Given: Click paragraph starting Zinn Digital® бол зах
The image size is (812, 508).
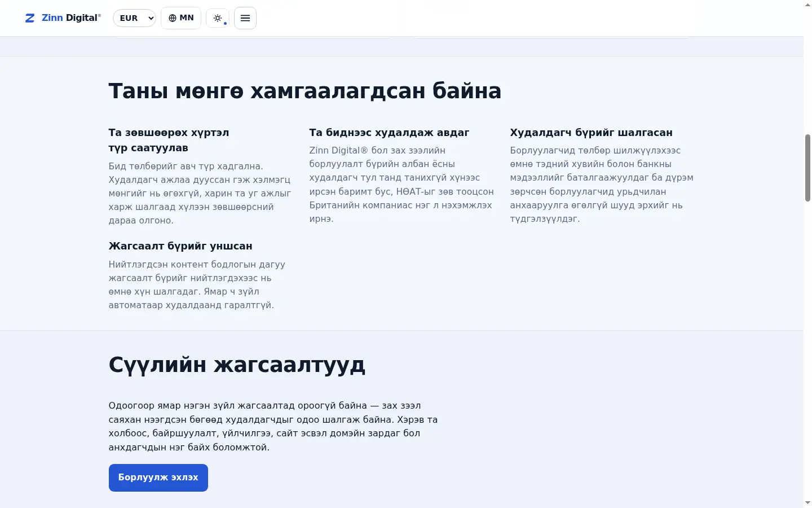Looking at the screenshot, I should [x=401, y=185].
